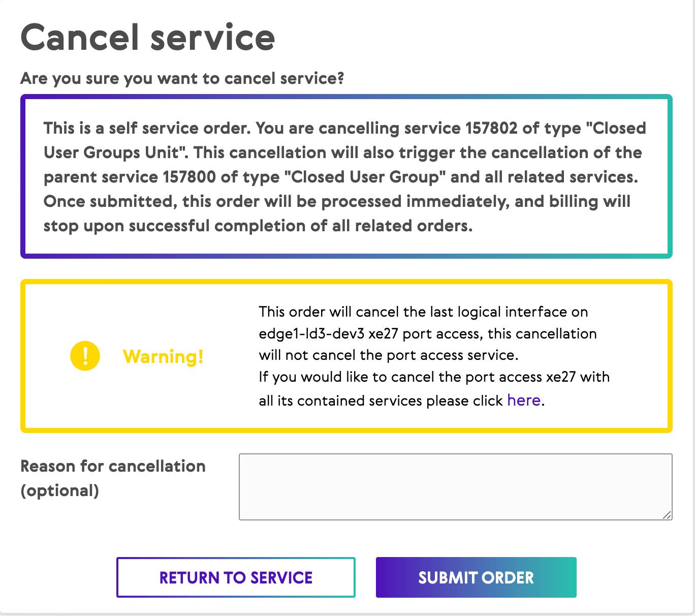Image resolution: width=695 pixels, height=616 pixels.
Task: Click "will not cancel the port access service" line
Action: click(x=389, y=355)
